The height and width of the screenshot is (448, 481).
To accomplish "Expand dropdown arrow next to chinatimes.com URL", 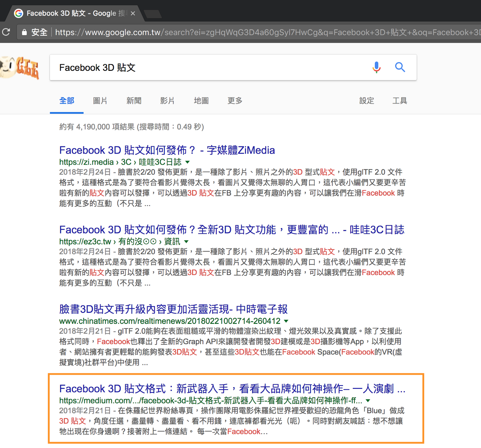I will (x=286, y=321).
